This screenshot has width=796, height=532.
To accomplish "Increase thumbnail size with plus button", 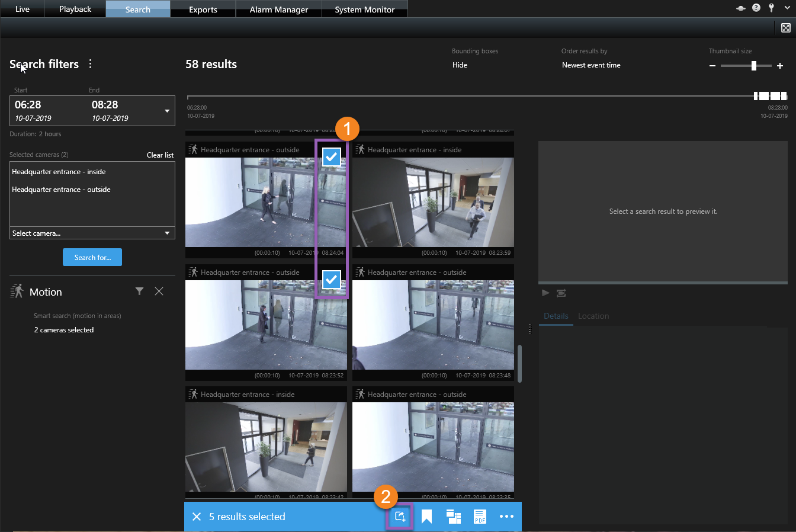I will 780,66.
